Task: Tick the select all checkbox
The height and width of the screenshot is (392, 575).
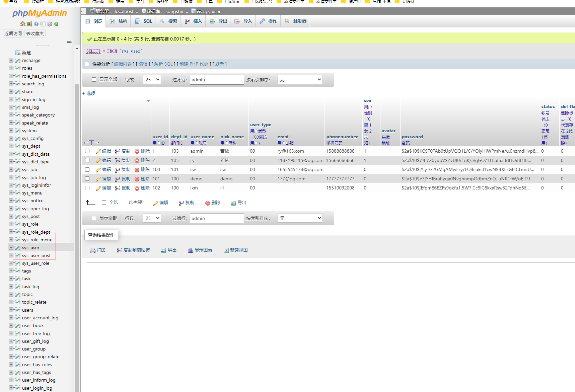Action: [x=104, y=202]
